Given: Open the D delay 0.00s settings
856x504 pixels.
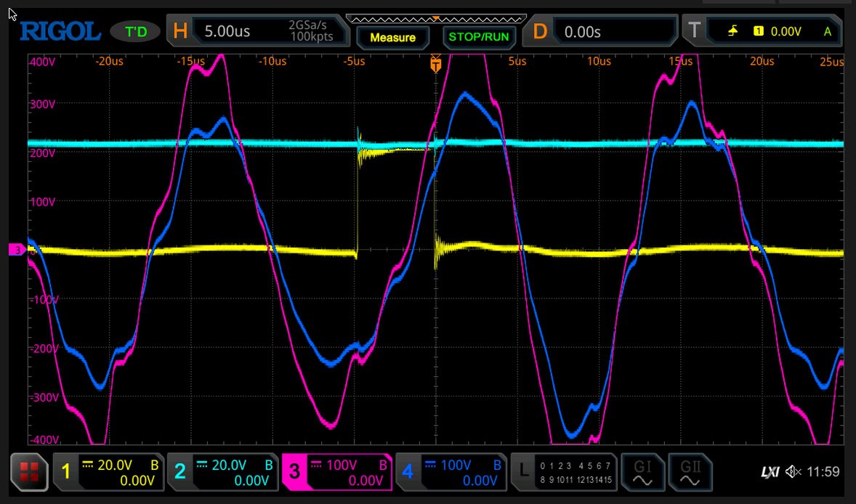Looking at the screenshot, I should pos(602,32).
